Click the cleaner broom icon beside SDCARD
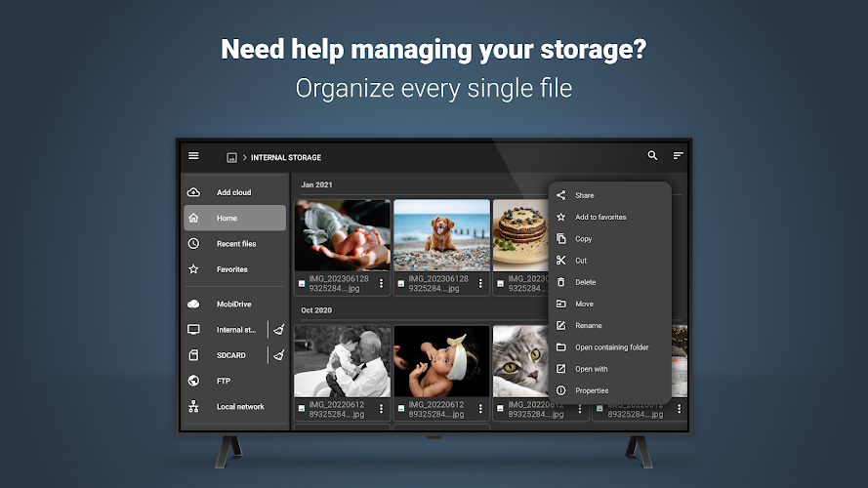 279,355
